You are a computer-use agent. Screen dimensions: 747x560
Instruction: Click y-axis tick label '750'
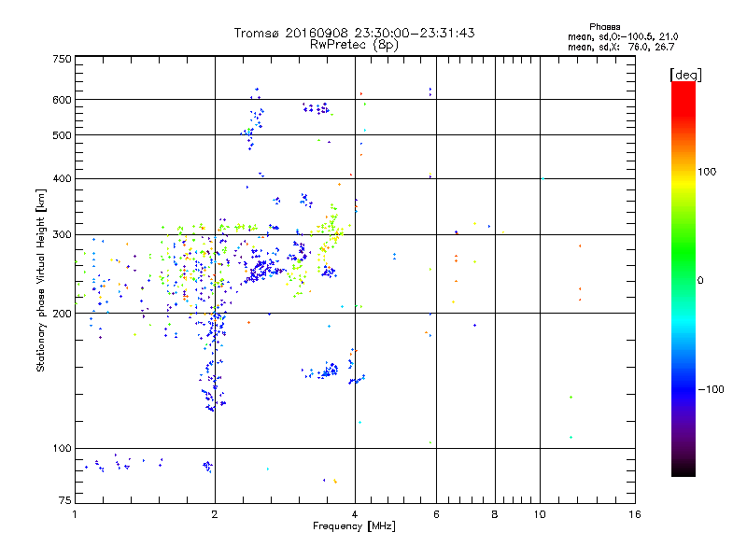click(x=62, y=59)
